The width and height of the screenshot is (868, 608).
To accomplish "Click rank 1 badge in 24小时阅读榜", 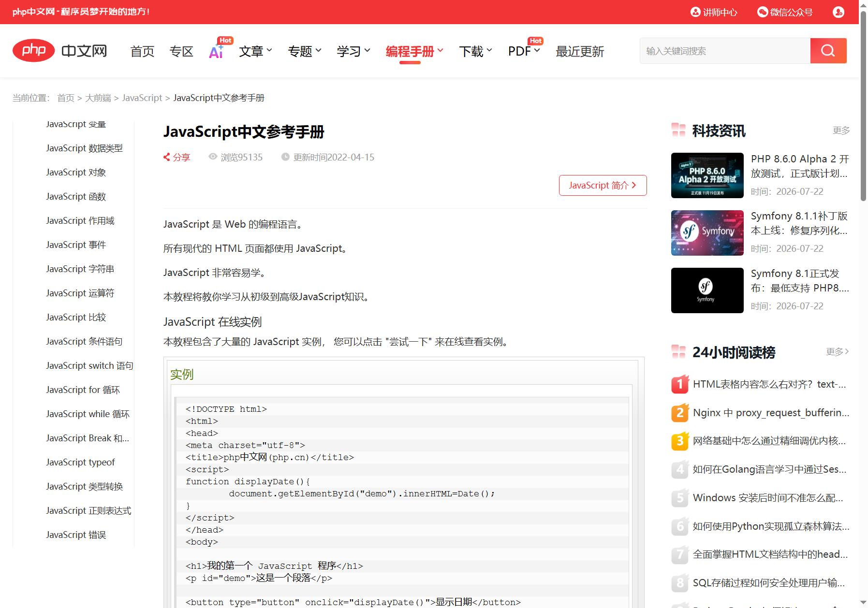I will click(x=680, y=384).
